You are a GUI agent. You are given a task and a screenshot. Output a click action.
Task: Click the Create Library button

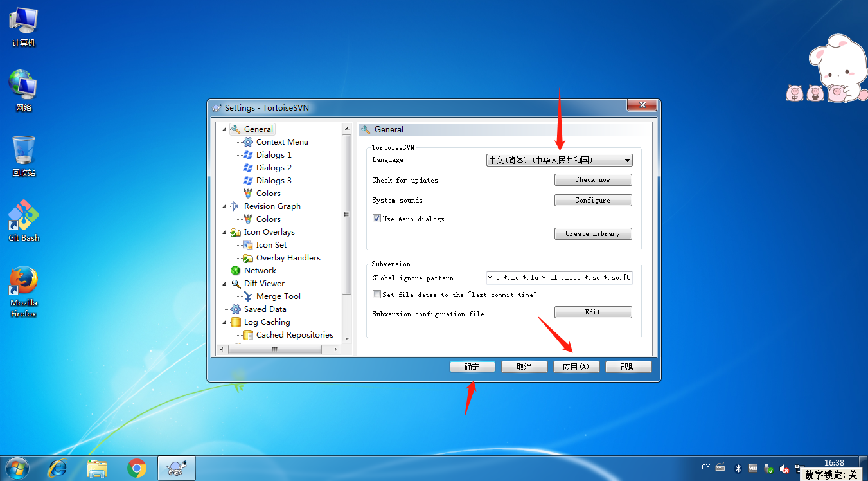[x=593, y=234]
